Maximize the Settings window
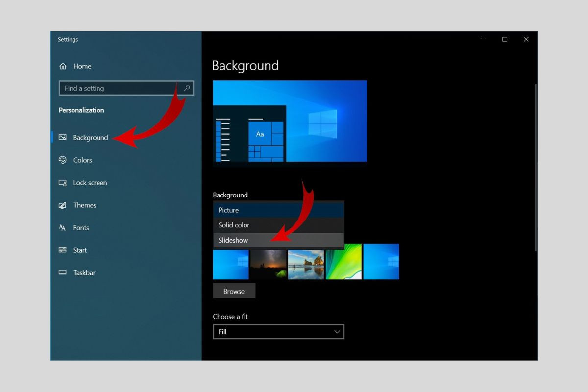 click(x=505, y=39)
